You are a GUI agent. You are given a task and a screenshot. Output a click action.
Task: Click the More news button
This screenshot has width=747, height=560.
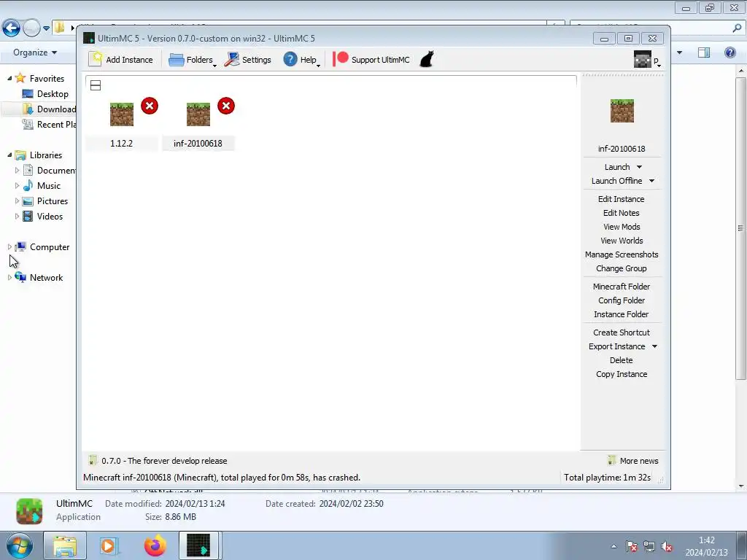point(633,461)
